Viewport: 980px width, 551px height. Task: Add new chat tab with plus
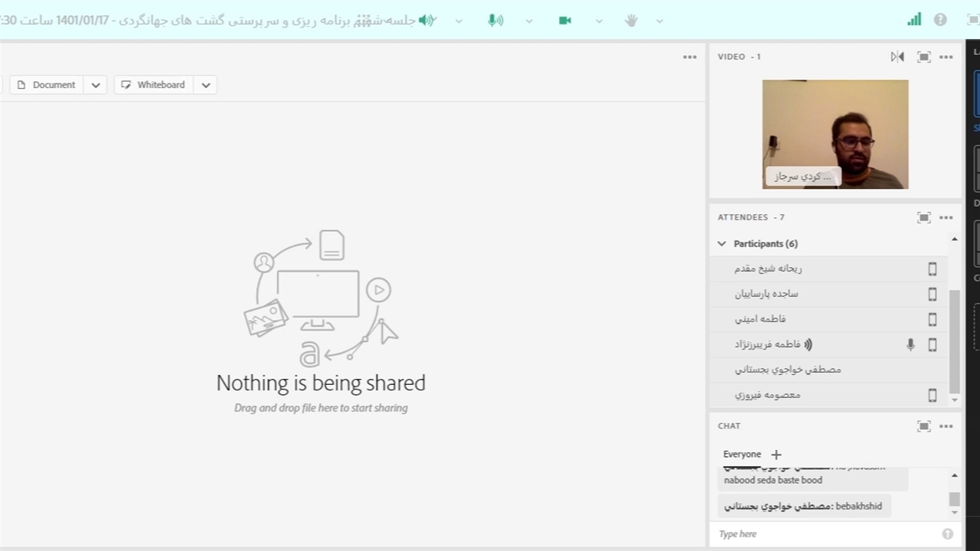tap(776, 454)
